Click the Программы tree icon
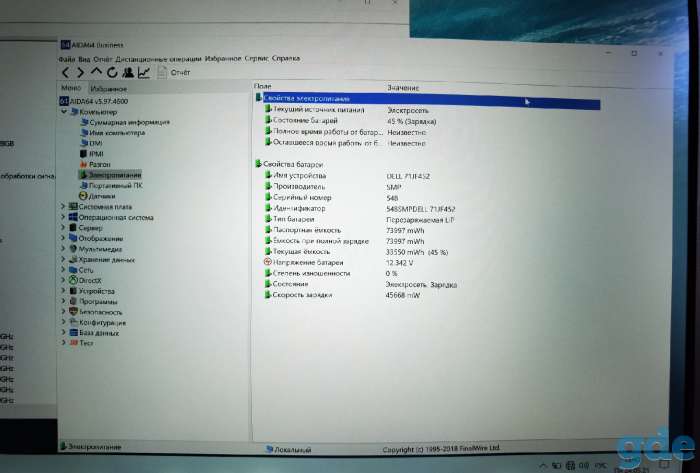 [x=73, y=301]
